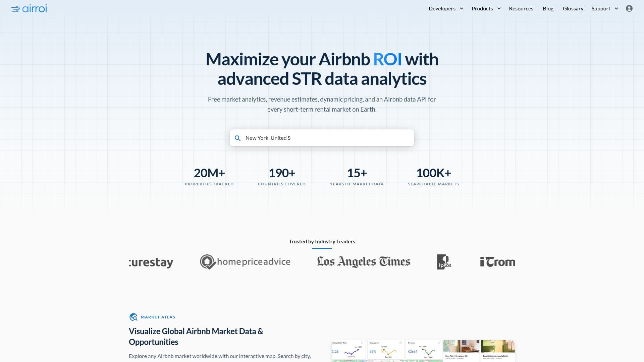This screenshot has height=362, width=644.
Task: Click the 20M+ properties tracked stat
Action: [x=209, y=177]
